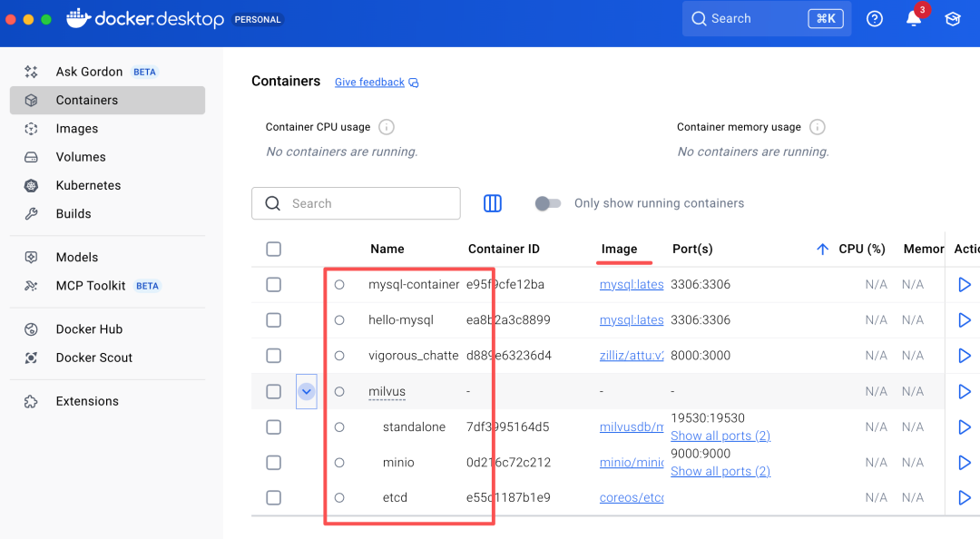Open the Learning center graduation cap icon
980x539 pixels.
953,19
